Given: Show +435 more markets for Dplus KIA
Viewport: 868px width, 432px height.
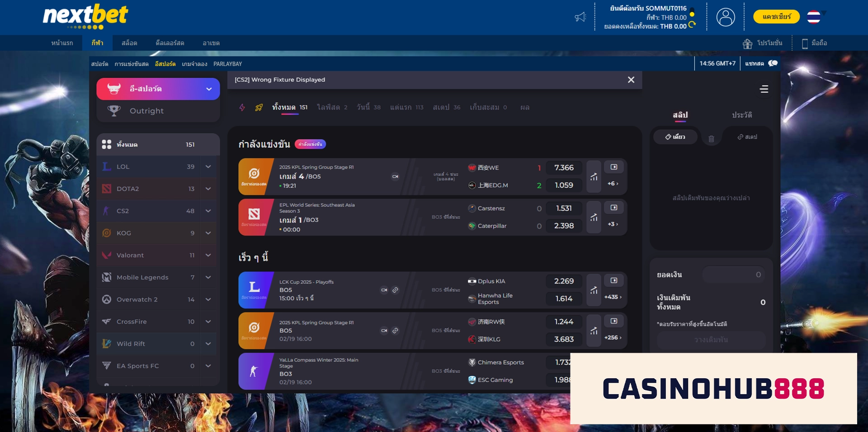Looking at the screenshot, I should click(613, 297).
